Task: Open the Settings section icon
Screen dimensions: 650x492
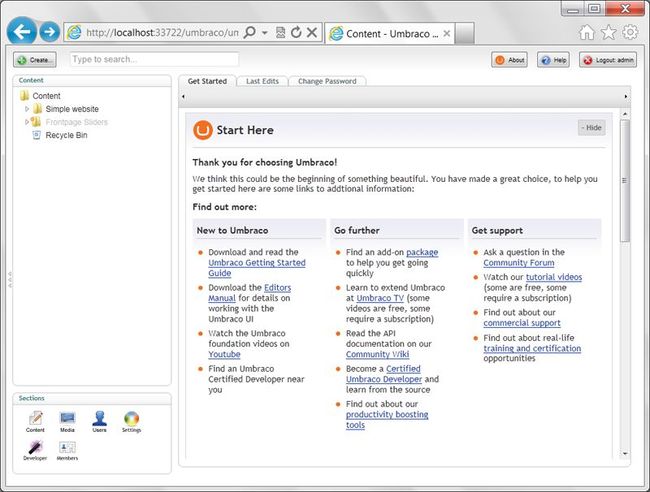Action: 131,419
